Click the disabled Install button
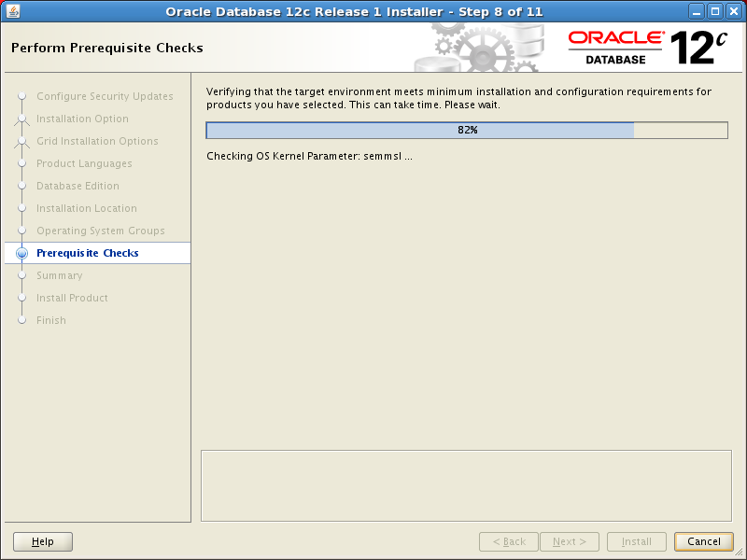This screenshot has width=747, height=560. pyautogui.click(x=637, y=541)
